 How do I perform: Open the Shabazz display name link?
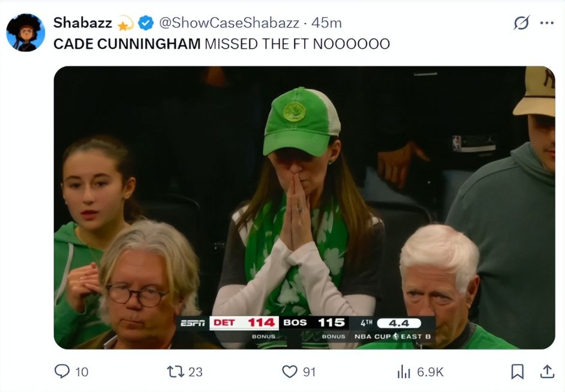(82, 23)
